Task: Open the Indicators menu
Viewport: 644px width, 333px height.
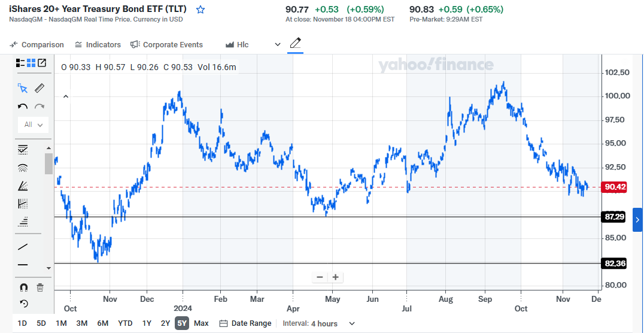Action: [98, 44]
